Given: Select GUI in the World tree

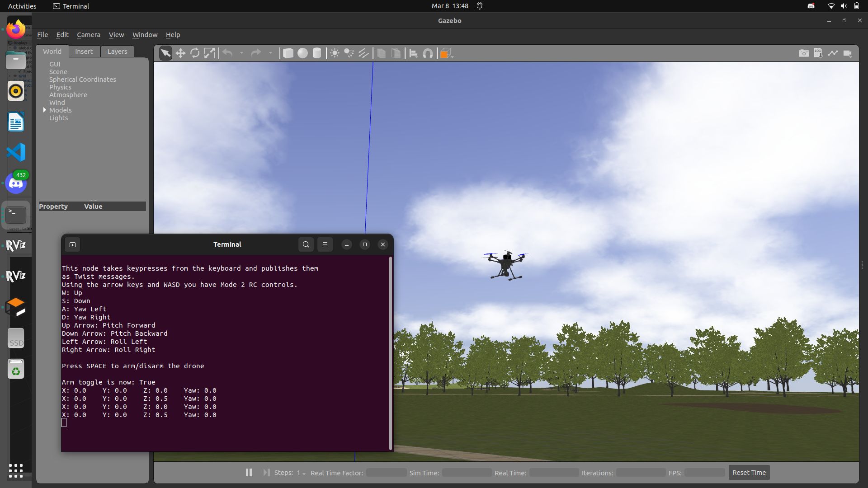Looking at the screenshot, I should pyautogui.click(x=55, y=64).
